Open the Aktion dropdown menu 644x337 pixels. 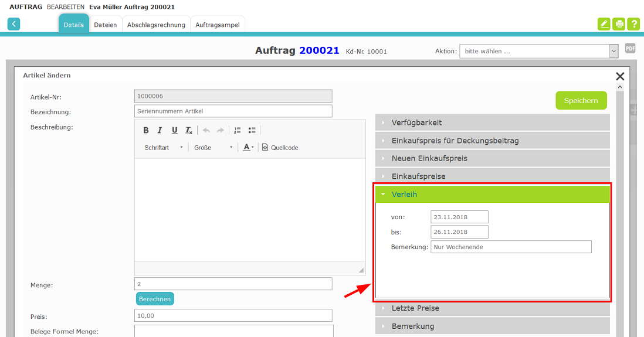coord(538,51)
